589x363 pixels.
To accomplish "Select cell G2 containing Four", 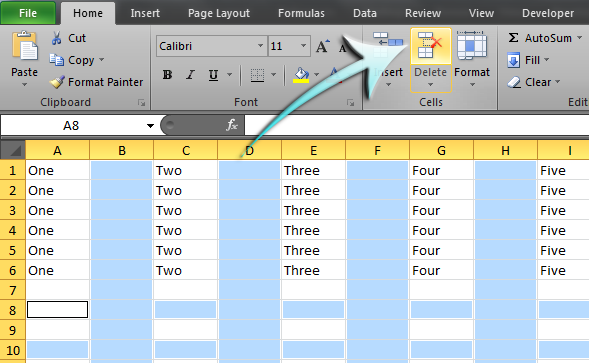I will pos(441,190).
